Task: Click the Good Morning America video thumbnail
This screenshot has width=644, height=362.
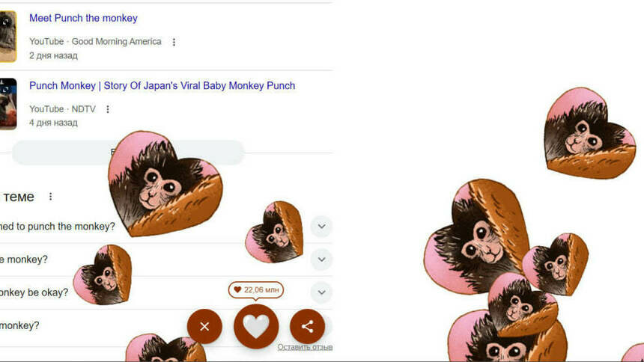Action: [7, 37]
